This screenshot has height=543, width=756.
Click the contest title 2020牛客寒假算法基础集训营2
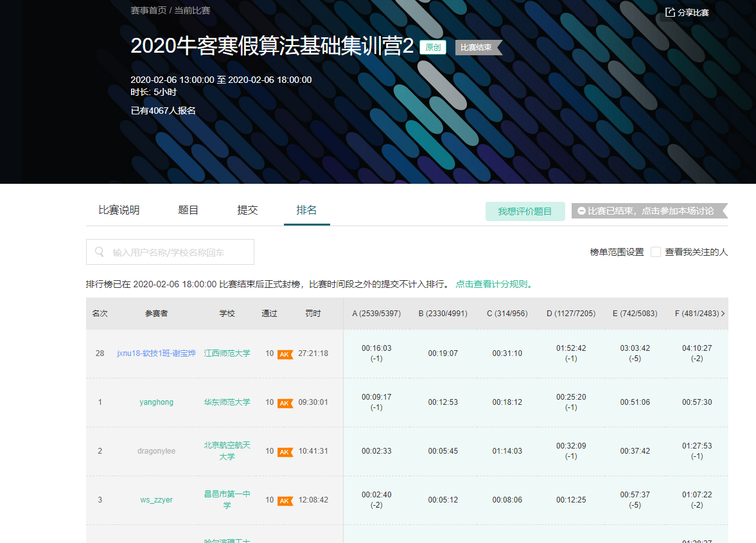coord(272,46)
